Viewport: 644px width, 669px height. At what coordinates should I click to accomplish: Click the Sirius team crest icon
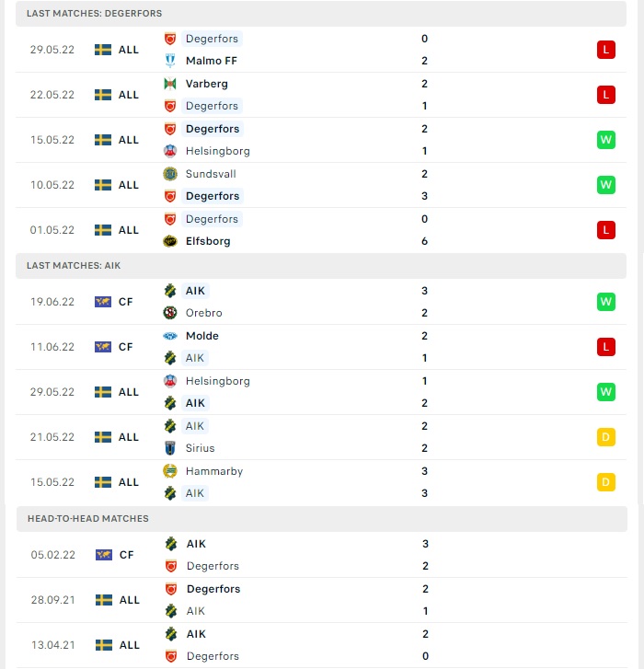tap(170, 448)
